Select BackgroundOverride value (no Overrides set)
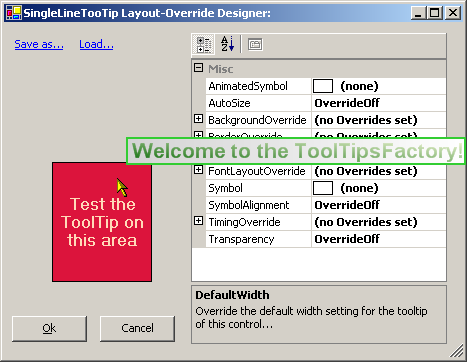Viewport: 467px width, 362px height. pyautogui.click(x=366, y=120)
